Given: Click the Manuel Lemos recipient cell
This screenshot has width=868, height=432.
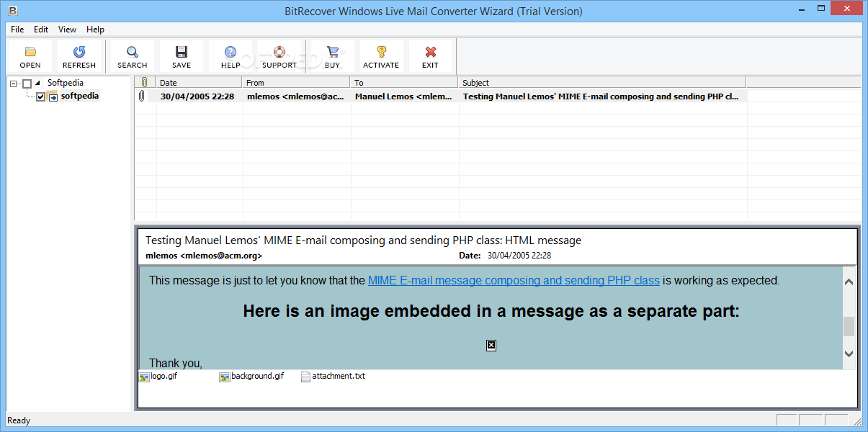Looking at the screenshot, I should point(403,96).
